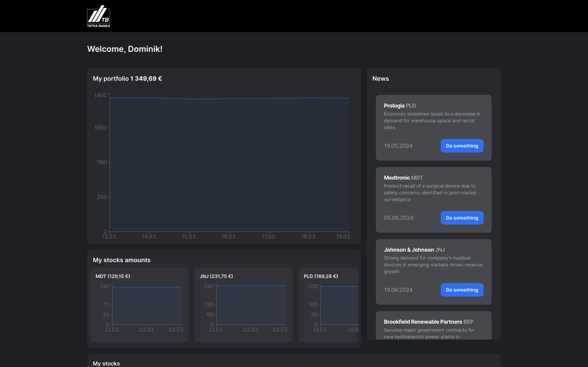Open the MDT stock amount chart card

pyautogui.click(x=139, y=305)
